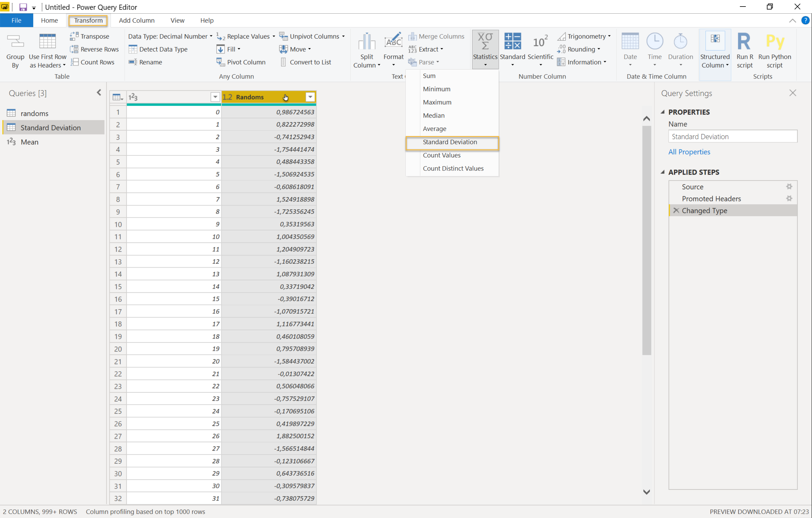Choose Standard Deviation from the Statistics menu
The height and width of the screenshot is (518, 812).
(x=452, y=142)
